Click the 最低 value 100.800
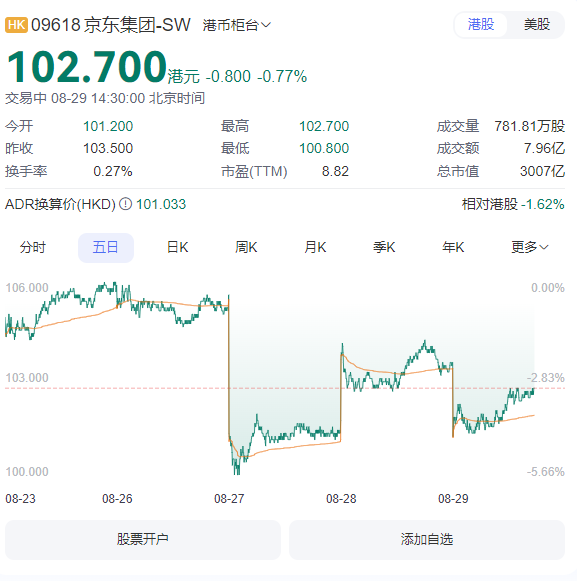 (324, 149)
